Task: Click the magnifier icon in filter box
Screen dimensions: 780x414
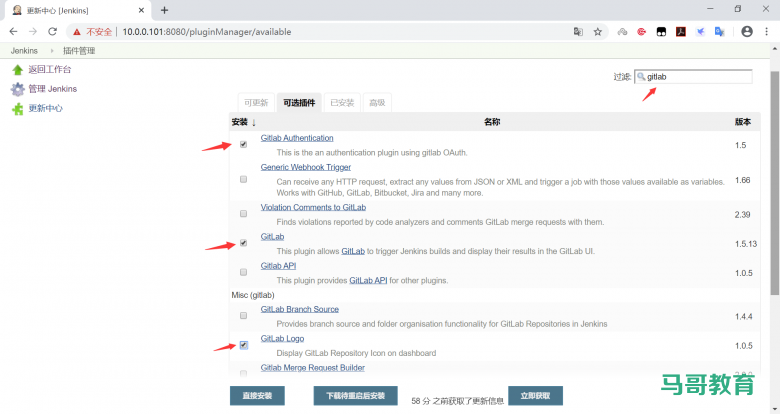Action: pyautogui.click(x=641, y=77)
